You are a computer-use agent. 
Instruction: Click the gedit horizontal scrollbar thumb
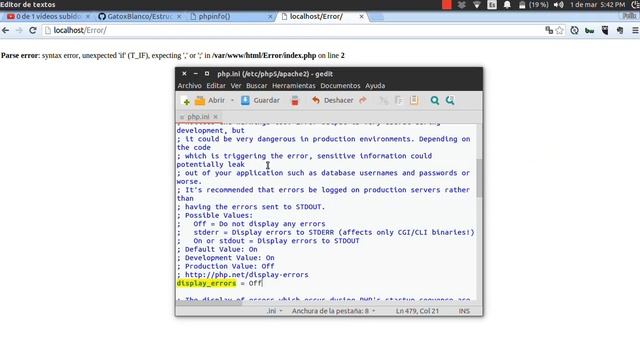[210, 303]
